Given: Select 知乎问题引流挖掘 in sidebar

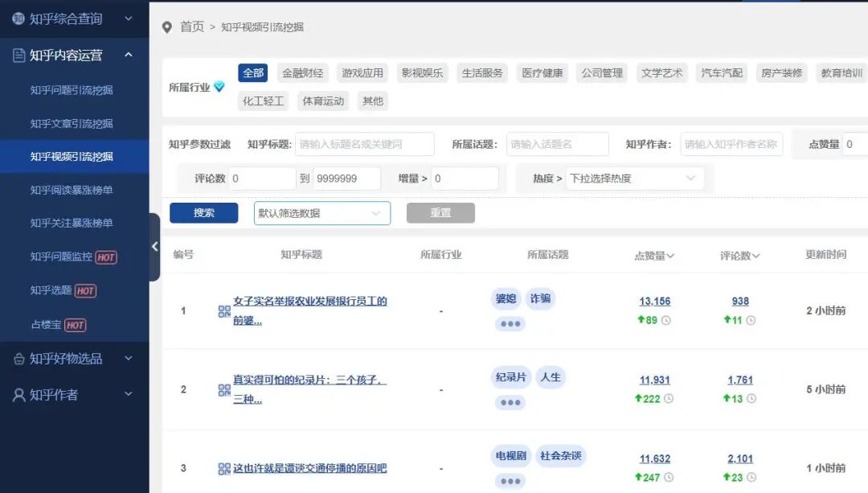Looking at the screenshot, I should [72, 90].
